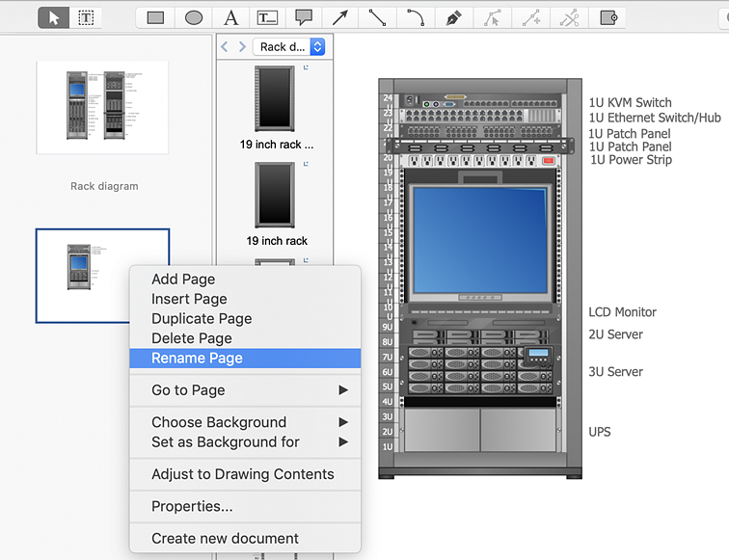Choose the ellipse shape tool
The width and height of the screenshot is (729, 560).
click(x=194, y=17)
